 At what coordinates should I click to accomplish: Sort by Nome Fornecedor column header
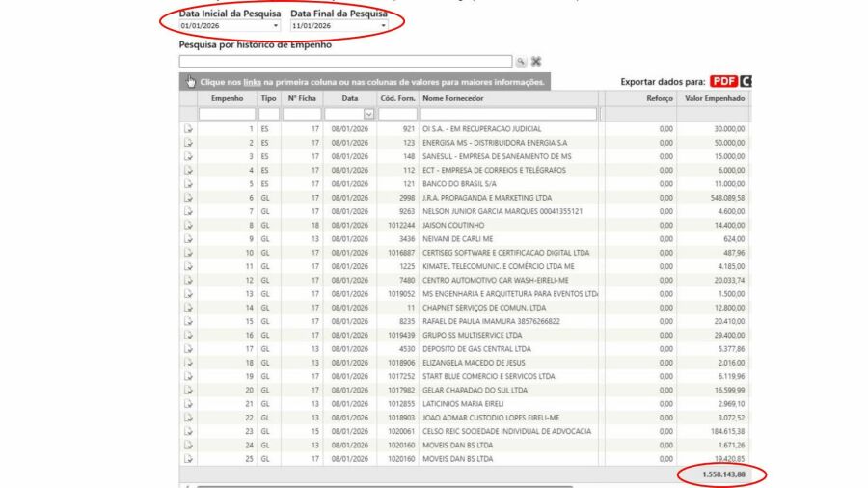tap(453, 98)
